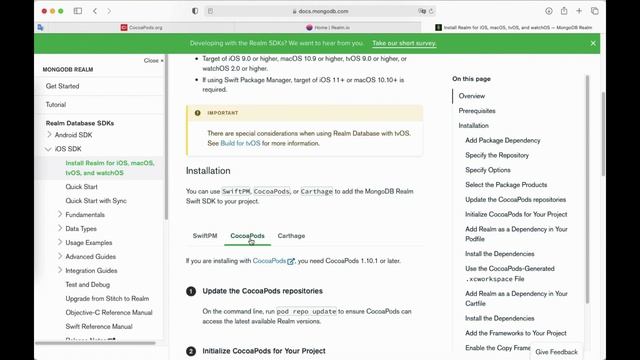This screenshot has width=640, height=360.
Task: Switch to the Home | Realm.io tab
Action: [x=328, y=27]
